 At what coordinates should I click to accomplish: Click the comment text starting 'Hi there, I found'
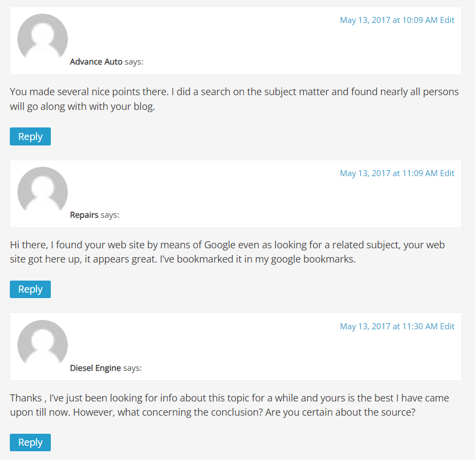coord(227,252)
